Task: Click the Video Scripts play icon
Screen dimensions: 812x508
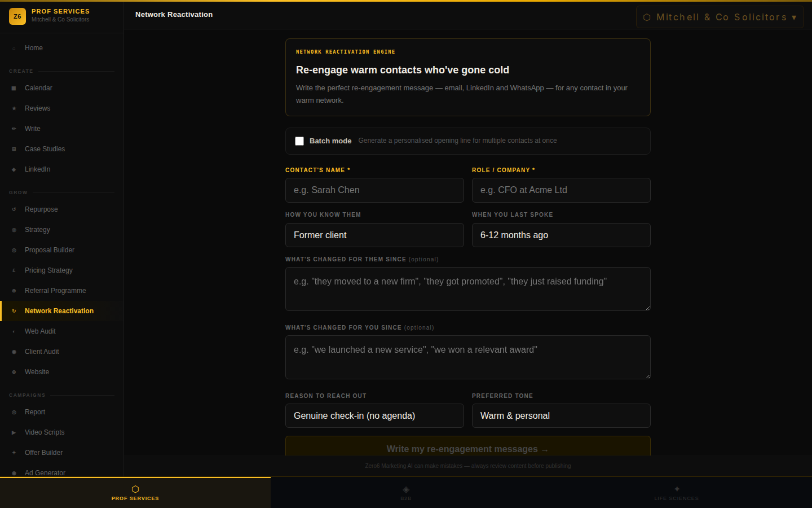Action: tap(14, 433)
